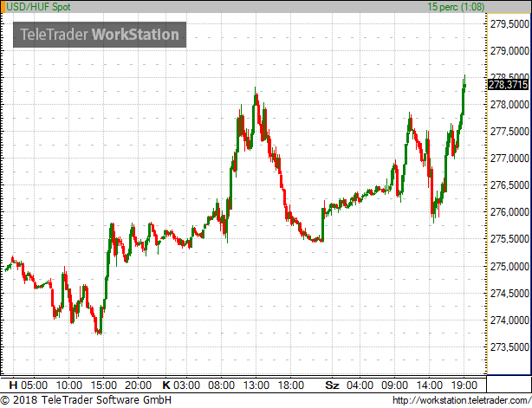Click the 276,5000 price axis label
532x408 pixels.
click(x=509, y=185)
